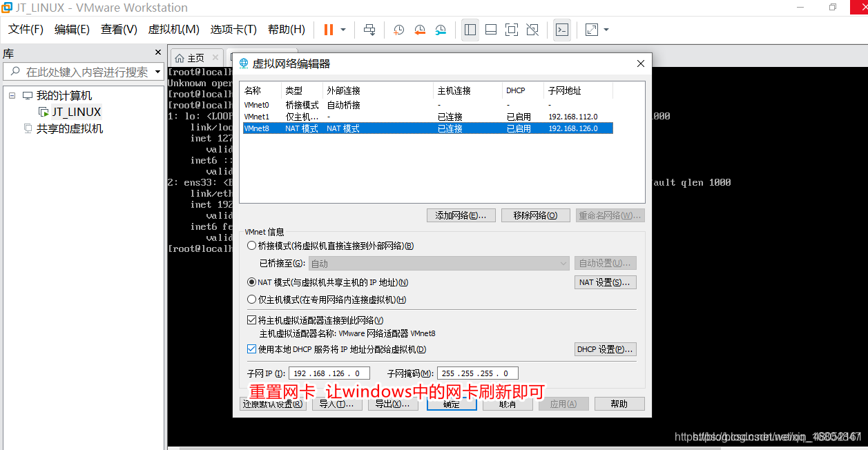Click the revert to snapshot icon
This screenshot has height=450, width=868.
point(420,30)
